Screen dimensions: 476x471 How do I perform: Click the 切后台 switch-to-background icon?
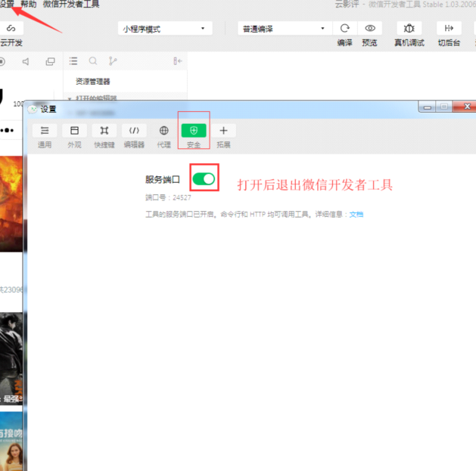(449, 29)
